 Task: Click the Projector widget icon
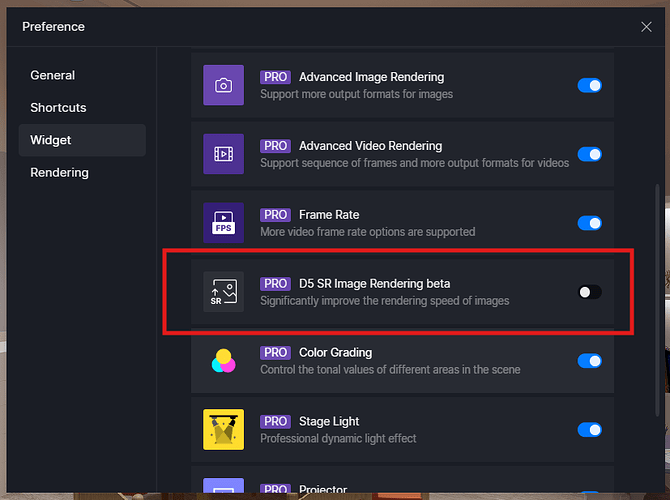pyautogui.click(x=223, y=488)
